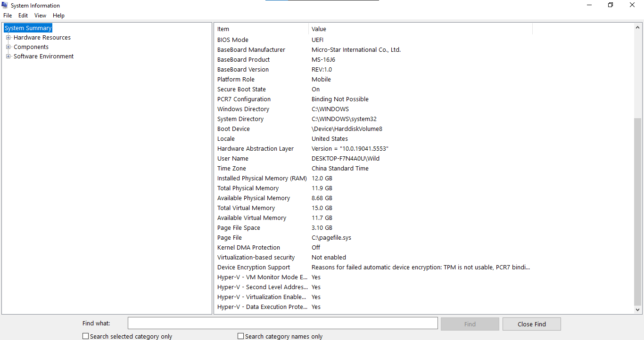Image resolution: width=644 pixels, height=340 pixels.
Task: Select Software Environment category
Action: coord(43,57)
